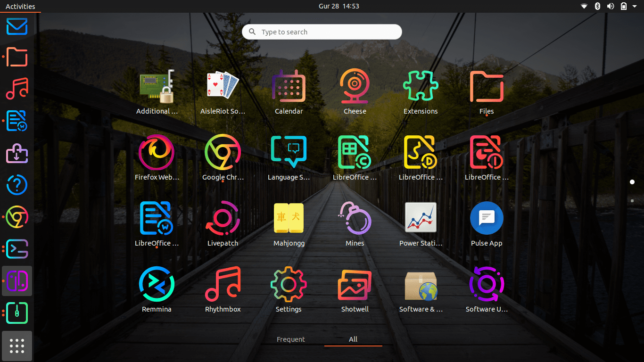Open Pulse App

click(x=487, y=224)
